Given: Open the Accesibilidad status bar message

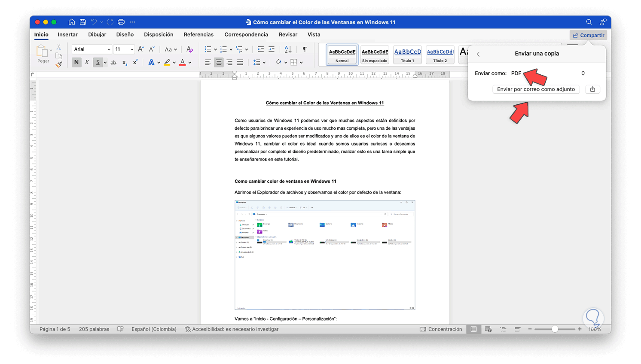Looking at the screenshot, I should [232, 329].
